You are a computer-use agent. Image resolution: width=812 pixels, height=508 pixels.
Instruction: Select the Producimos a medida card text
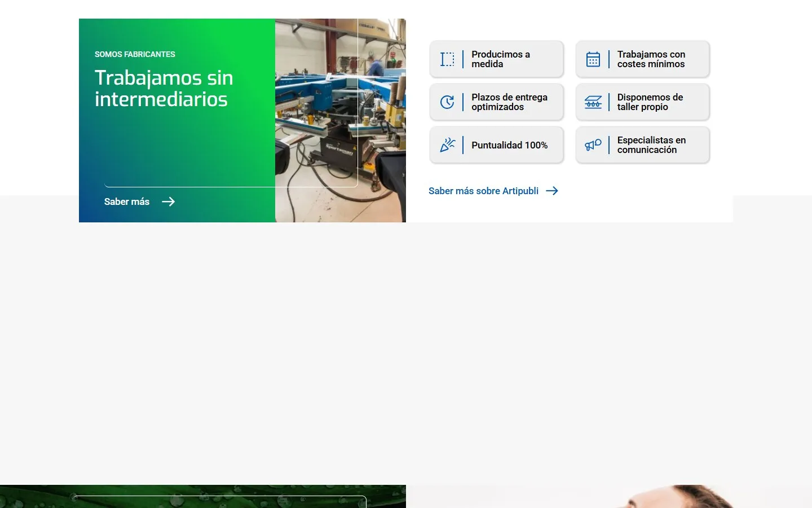pos(501,59)
